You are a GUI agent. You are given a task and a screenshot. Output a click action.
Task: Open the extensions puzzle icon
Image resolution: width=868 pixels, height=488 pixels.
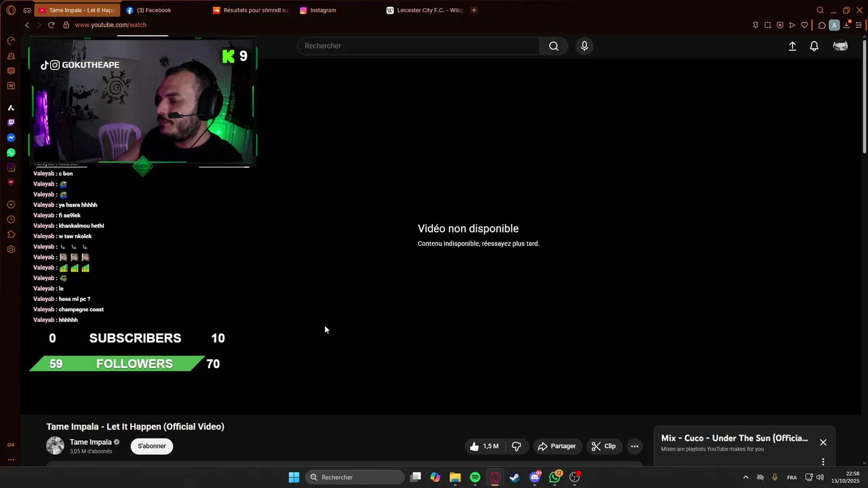(x=822, y=25)
